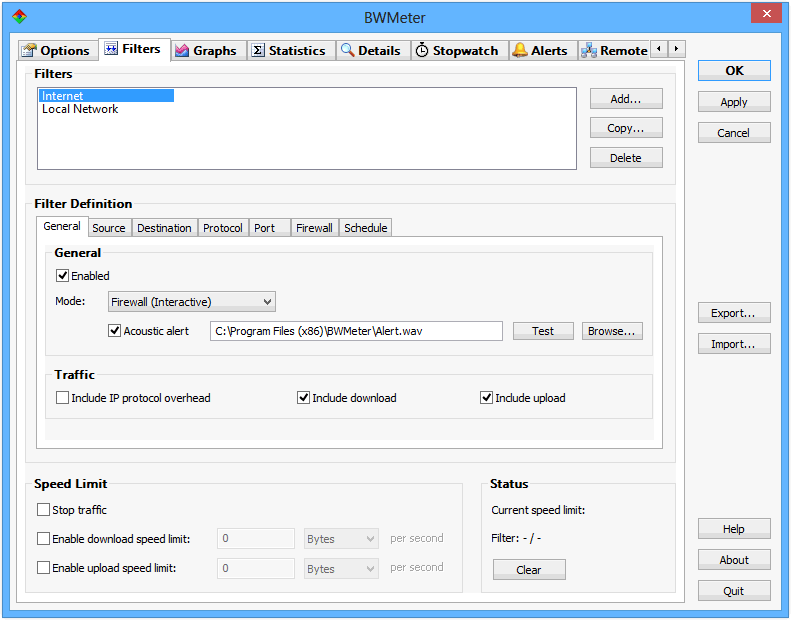The width and height of the screenshot is (791, 620).
Task: Click the Details magnifier icon
Action: (347, 50)
